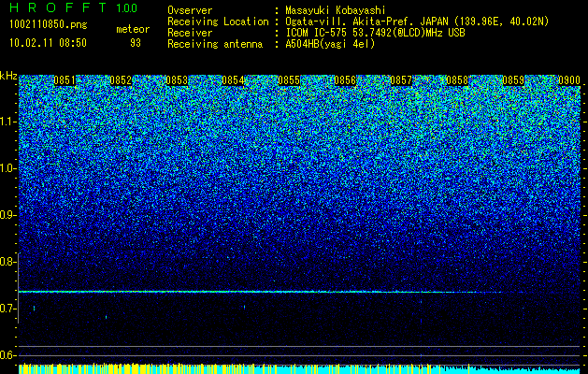This screenshot has height=374, width=588.
Task: Click the 0854 time marker
Action: point(233,80)
